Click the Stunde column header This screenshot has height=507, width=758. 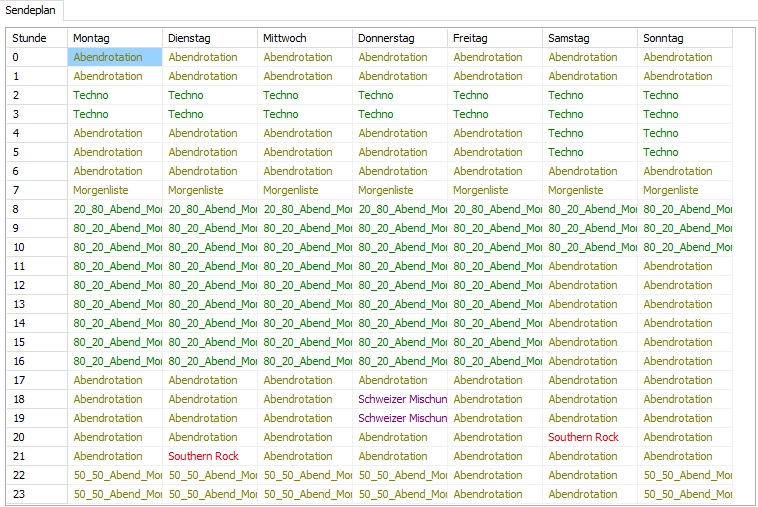coord(37,38)
